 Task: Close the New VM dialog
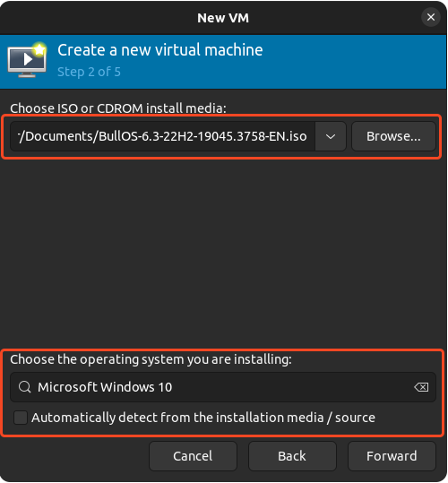[431, 17]
